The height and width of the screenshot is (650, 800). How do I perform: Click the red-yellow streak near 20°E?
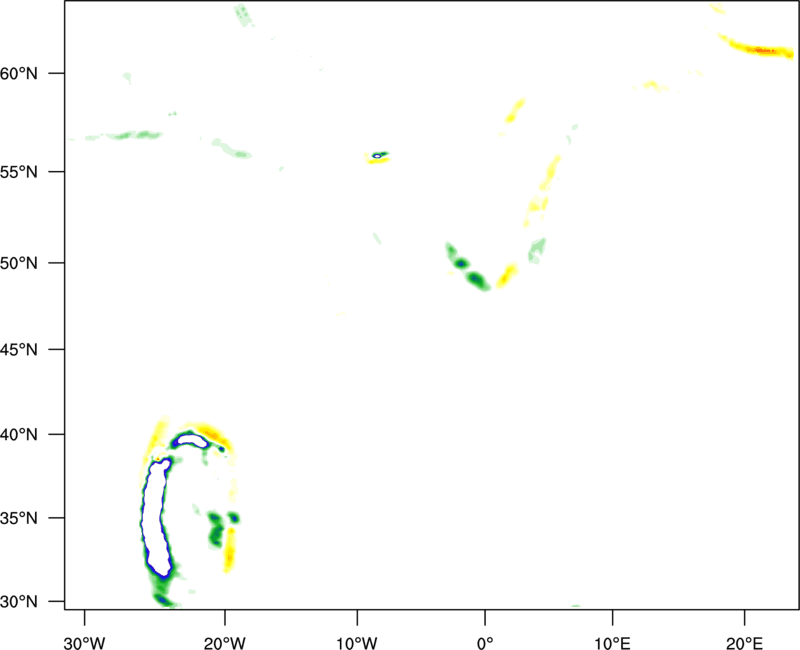coord(755,46)
